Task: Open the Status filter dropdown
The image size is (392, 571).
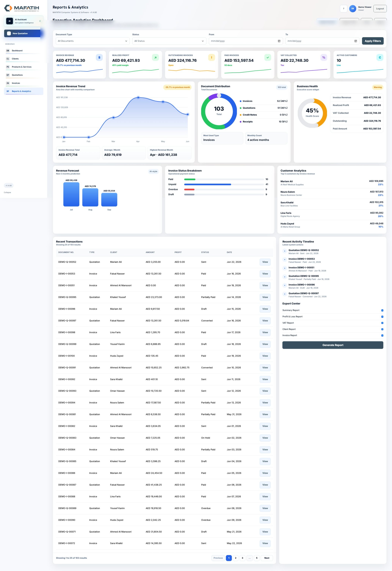Action: click(x=169, y=41)
